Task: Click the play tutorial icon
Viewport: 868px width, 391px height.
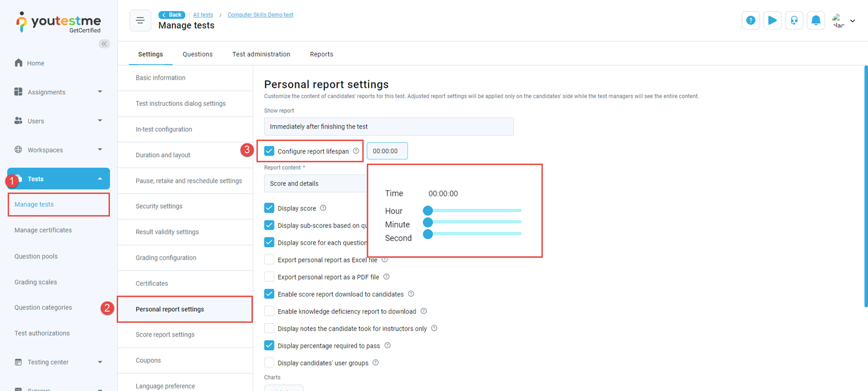Action: (773, 21)
